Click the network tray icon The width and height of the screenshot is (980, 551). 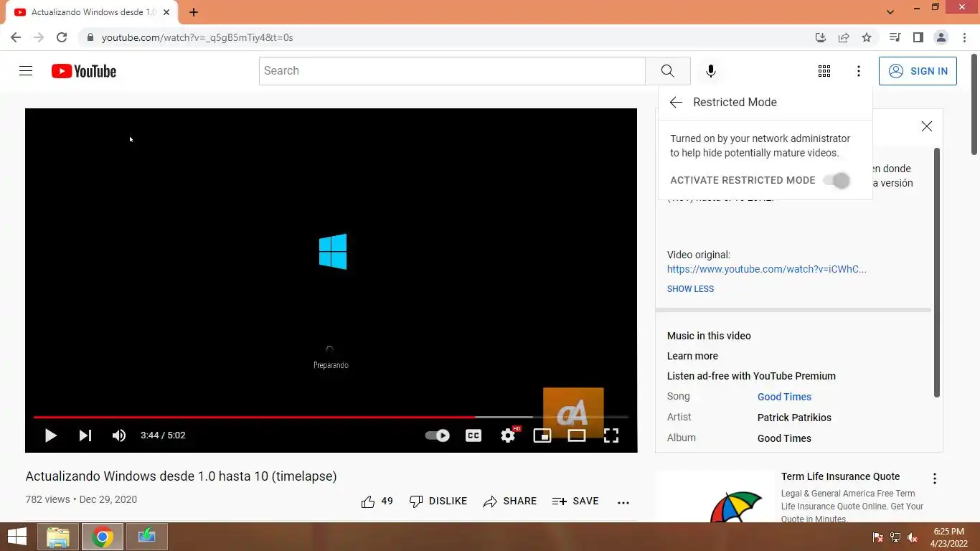click(895, 537)
